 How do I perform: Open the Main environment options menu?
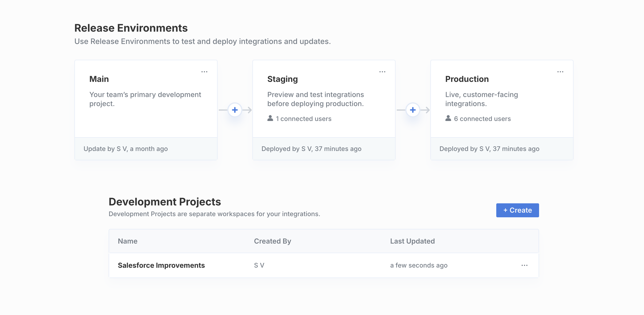[204, 72]
